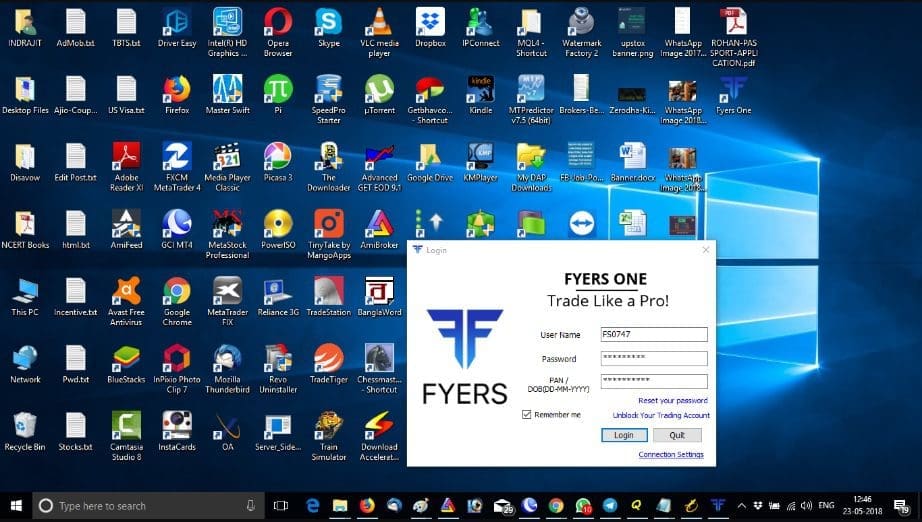Open File Explorer from taskbar
The image size is (922, 522).
pos(340,506)
